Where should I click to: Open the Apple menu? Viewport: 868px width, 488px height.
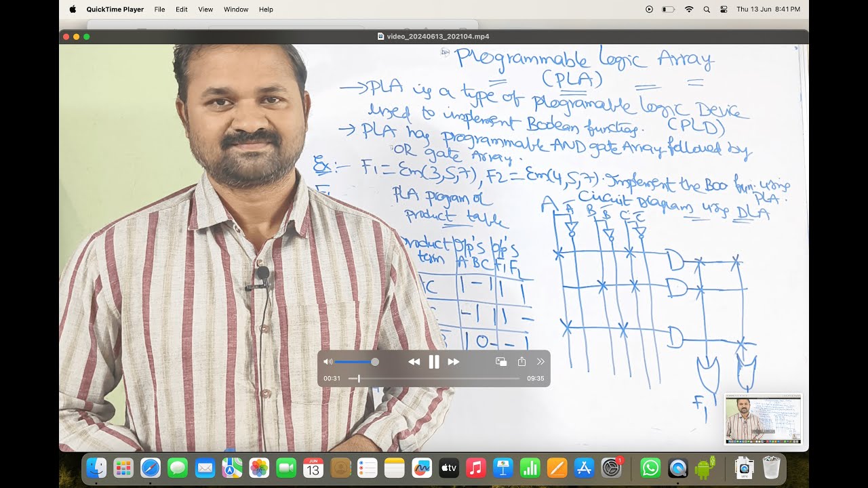click(73, 9)
